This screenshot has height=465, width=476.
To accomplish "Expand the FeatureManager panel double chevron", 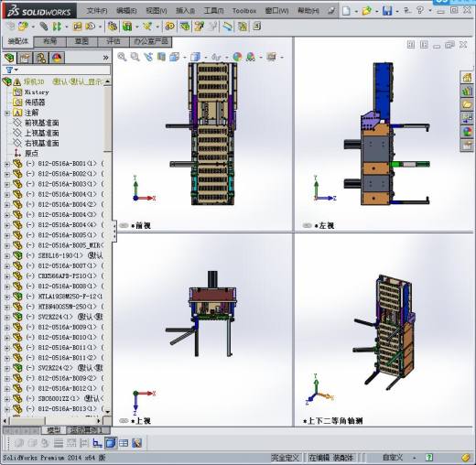I will point(105,58).
